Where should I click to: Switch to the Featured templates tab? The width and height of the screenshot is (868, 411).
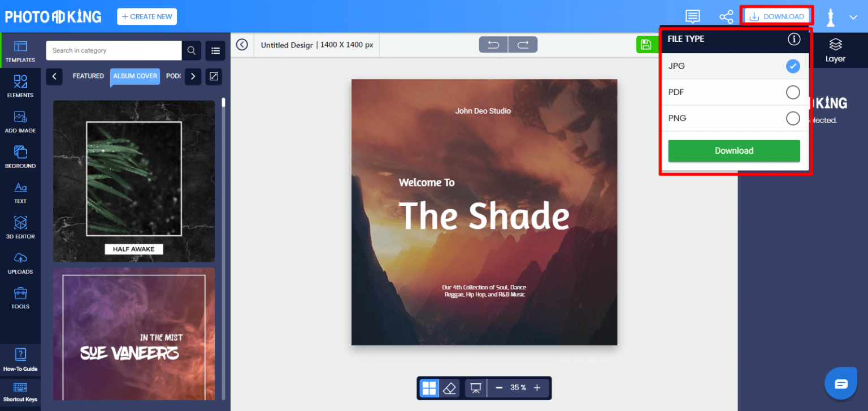point(88,76)
